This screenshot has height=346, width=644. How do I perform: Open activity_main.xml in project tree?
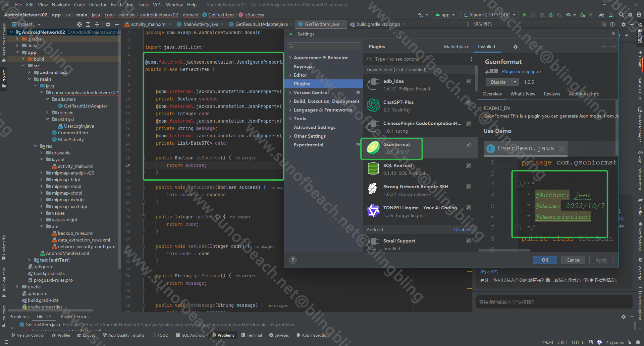point(75,166)
